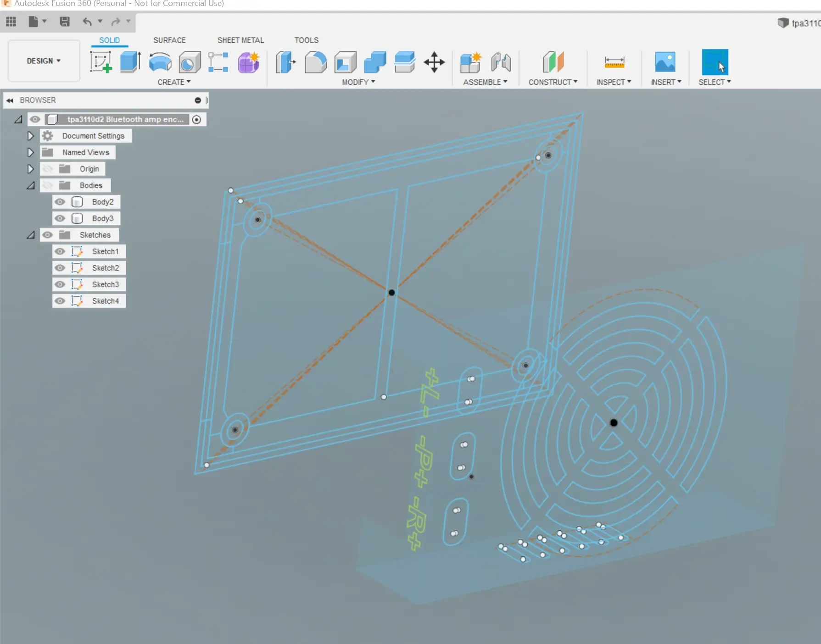The image size is (821, 644).
Task: Open the CREATE dropdown menu
Action: [x=174, y=82]
